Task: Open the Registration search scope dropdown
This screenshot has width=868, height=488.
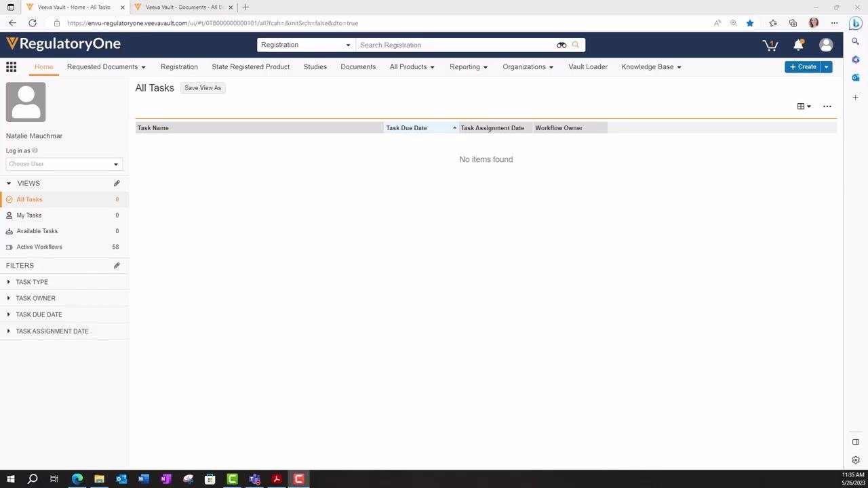Action: pyautogui.click(x=306, y=45)
